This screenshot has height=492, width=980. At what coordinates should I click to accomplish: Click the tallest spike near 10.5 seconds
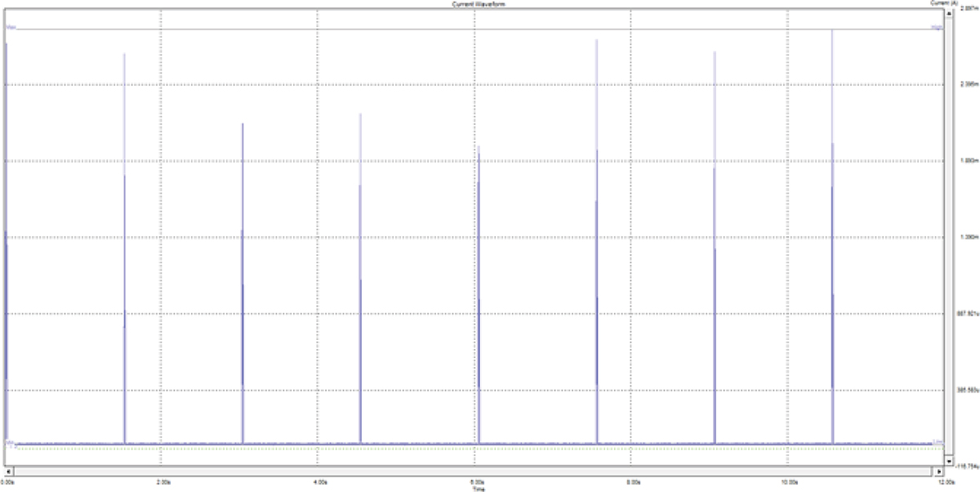pos(832,236)
